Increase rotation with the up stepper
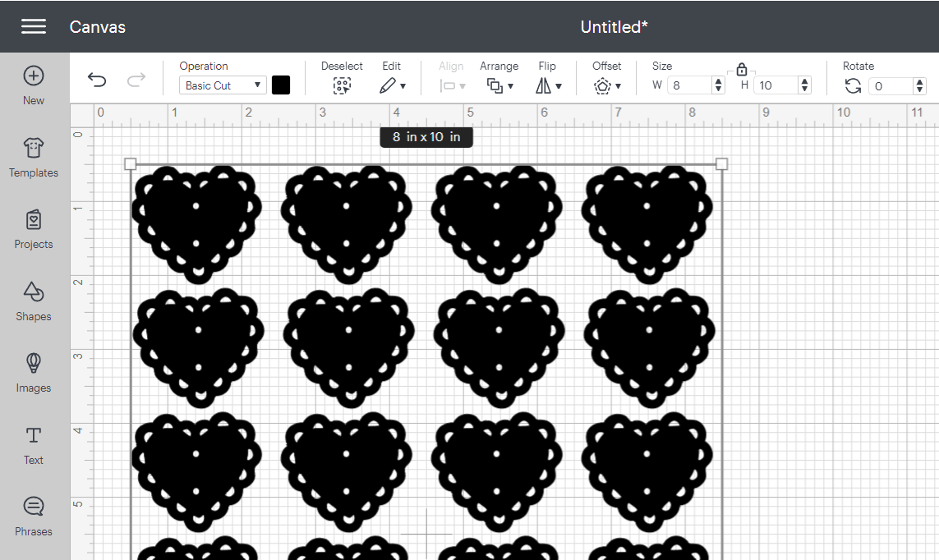Screen dimensions: 939x560 tap(920, 81)
